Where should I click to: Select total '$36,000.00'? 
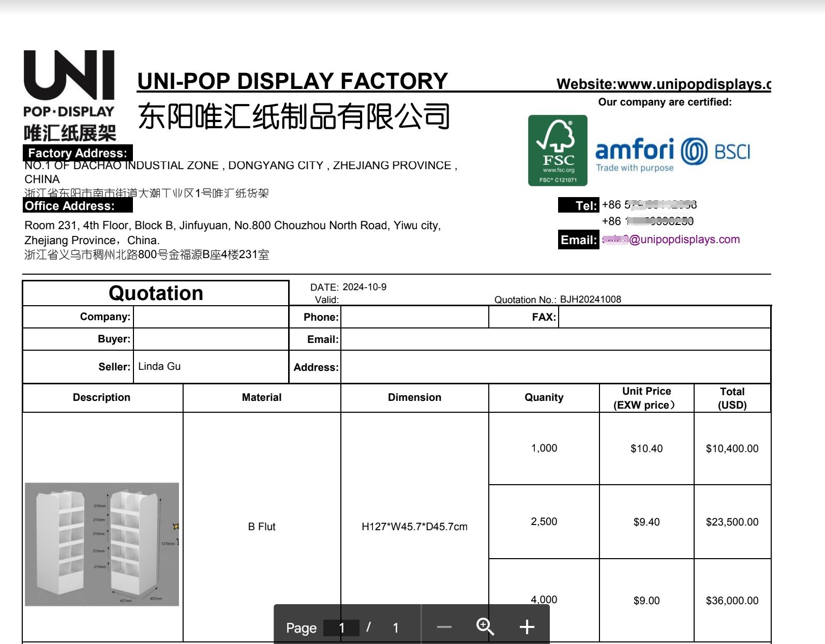click(x=732, y=601)
